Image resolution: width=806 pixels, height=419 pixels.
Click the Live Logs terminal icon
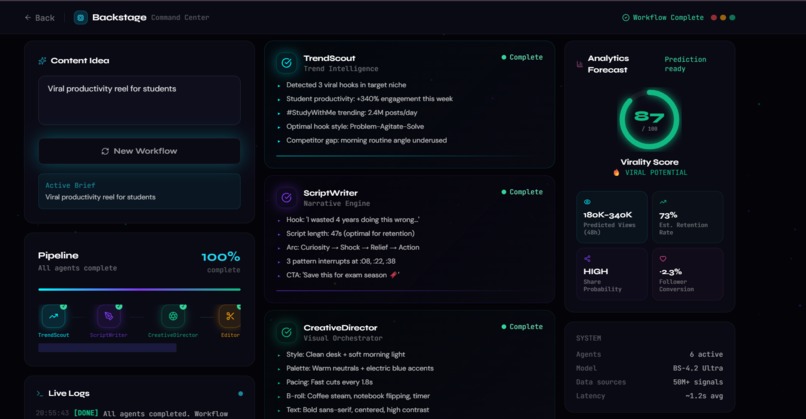[x=40, y=393]
